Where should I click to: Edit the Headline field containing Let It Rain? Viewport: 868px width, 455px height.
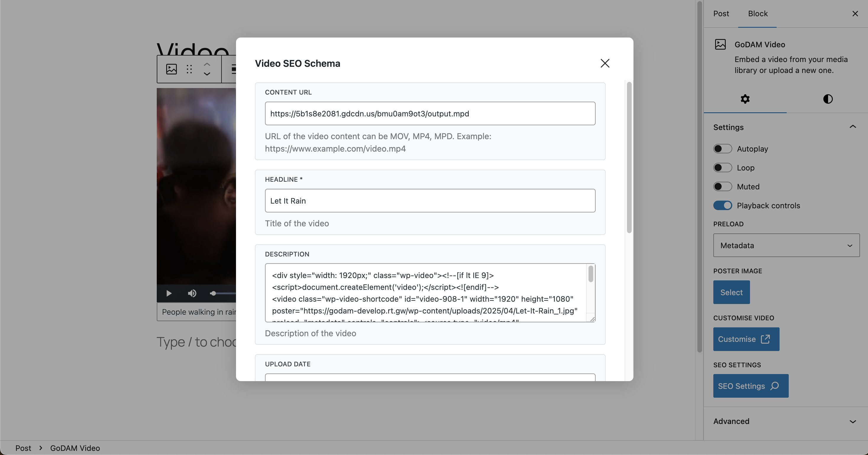(x=430, y=201)
